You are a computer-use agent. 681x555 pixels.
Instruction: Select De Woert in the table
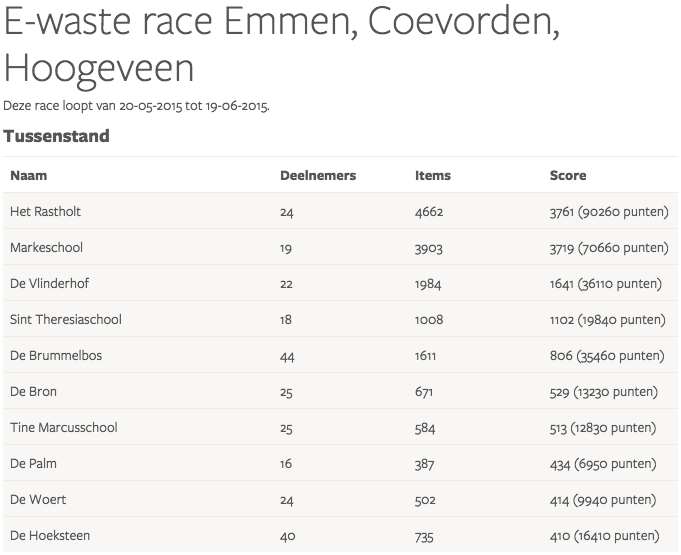[38, 500]
